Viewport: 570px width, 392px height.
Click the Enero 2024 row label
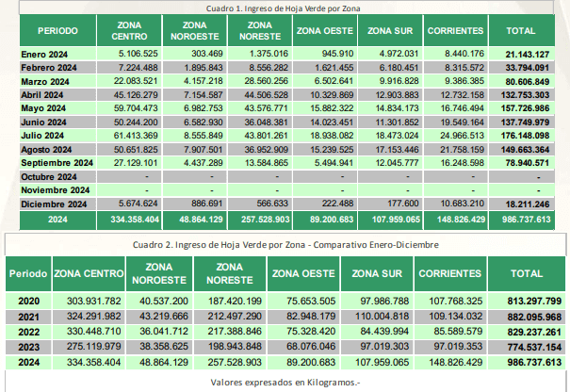47,54
